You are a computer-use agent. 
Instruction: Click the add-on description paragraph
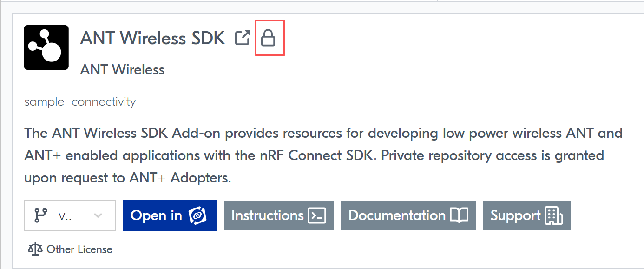coord(323,155)
